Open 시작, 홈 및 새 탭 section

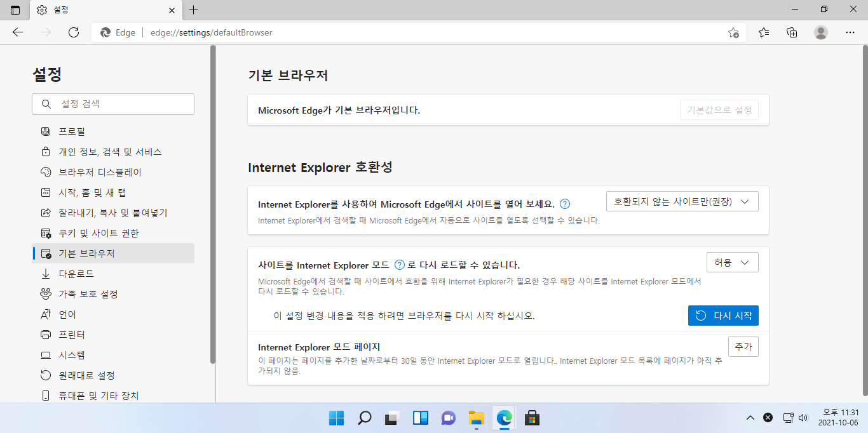pyautogui.click(x=113, y=192)
